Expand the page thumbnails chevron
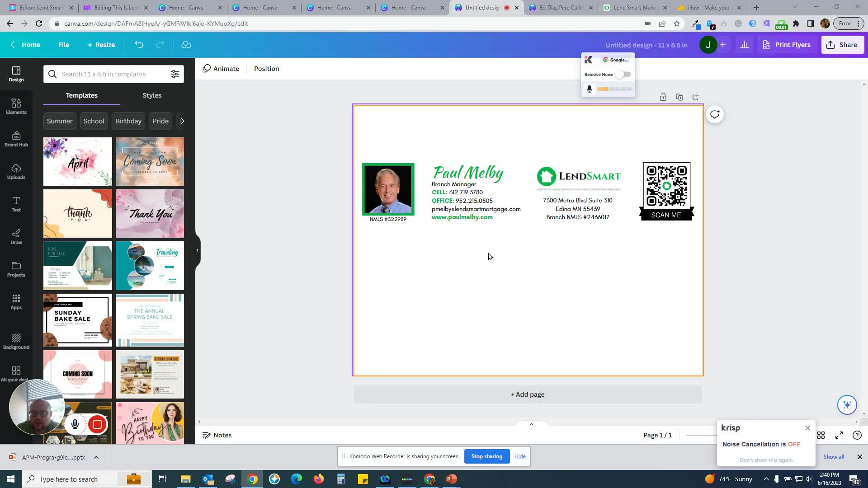 tap(532, 424)
